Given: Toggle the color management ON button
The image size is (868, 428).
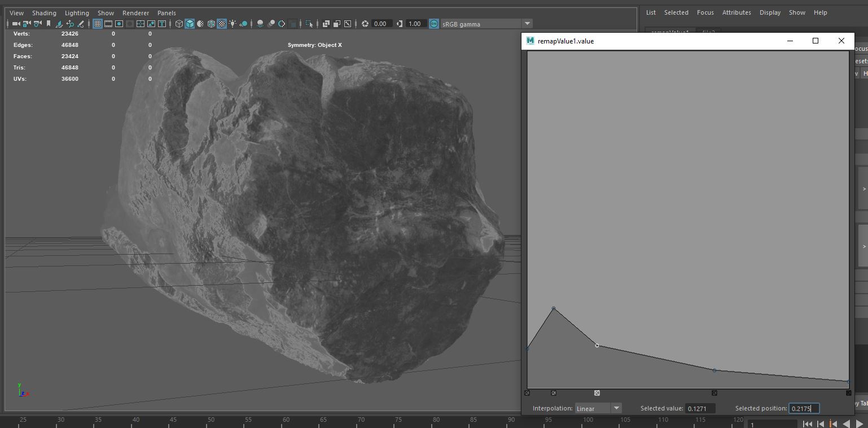Looking at the screenshot, I should click(x=434, y=24).
